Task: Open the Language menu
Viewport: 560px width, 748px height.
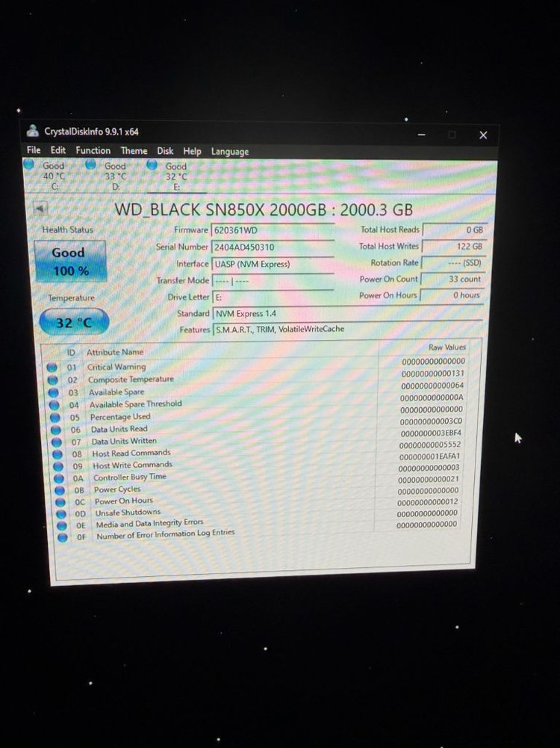Action: [230, 152]
